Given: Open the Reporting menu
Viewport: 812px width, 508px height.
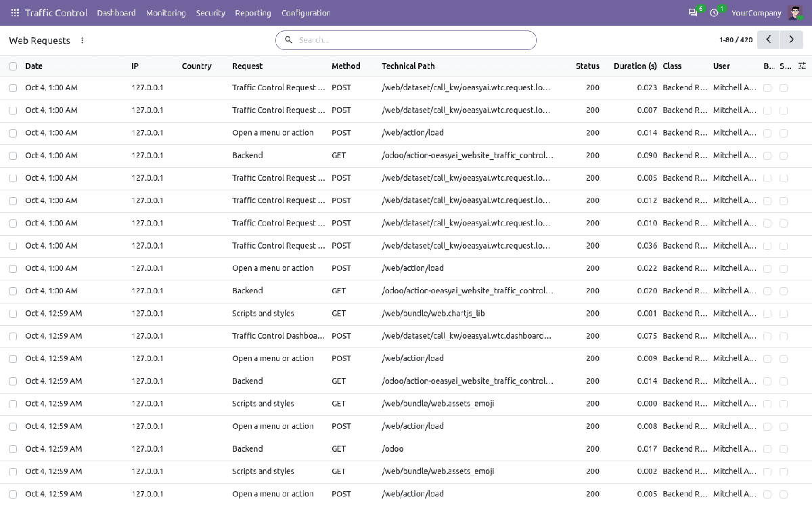Looking at the screenshot, I should (253, 13).
